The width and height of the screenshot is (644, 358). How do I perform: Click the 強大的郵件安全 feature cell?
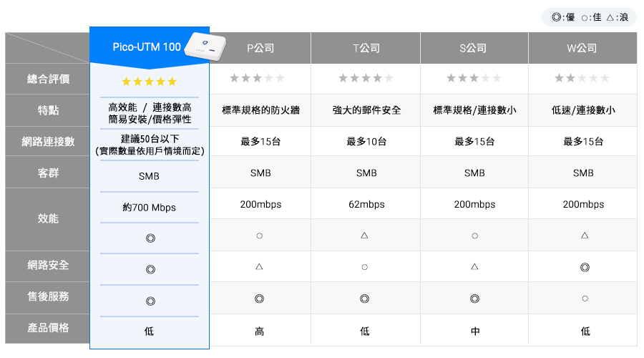coord(366,110)
